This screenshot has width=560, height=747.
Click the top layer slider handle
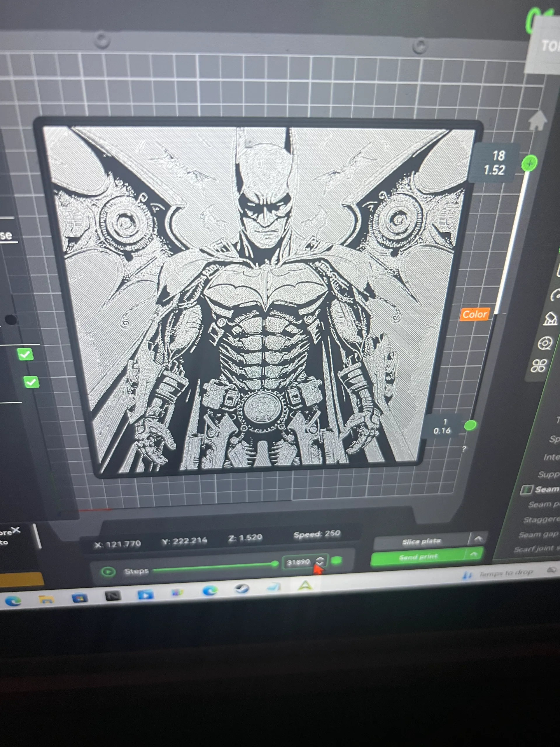tap(529, 164)
